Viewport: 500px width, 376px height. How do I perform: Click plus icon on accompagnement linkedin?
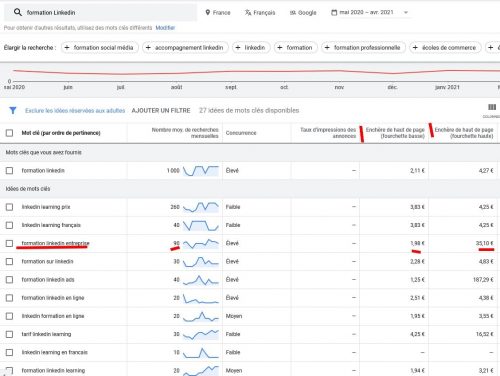click(148, 48)
